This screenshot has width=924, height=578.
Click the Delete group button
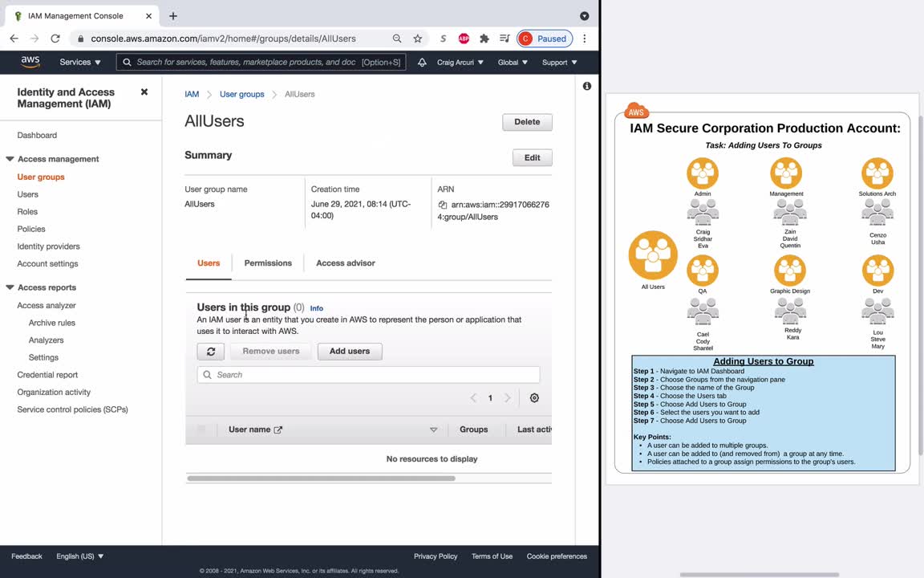tap(528, 122)
